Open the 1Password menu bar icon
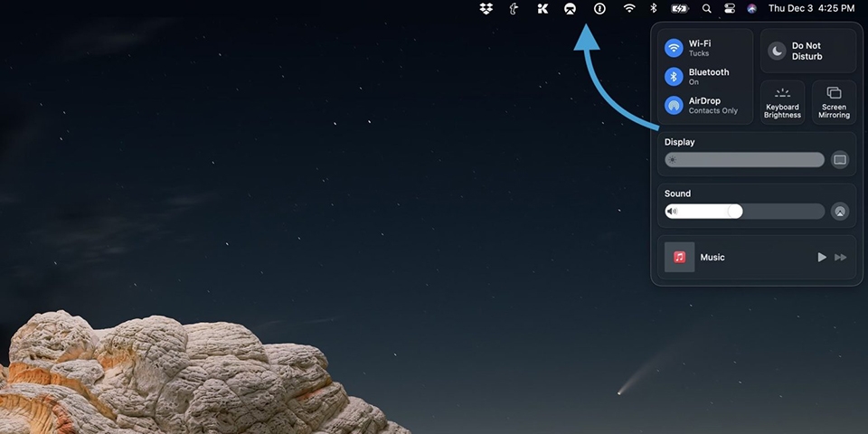 point(599,8)
